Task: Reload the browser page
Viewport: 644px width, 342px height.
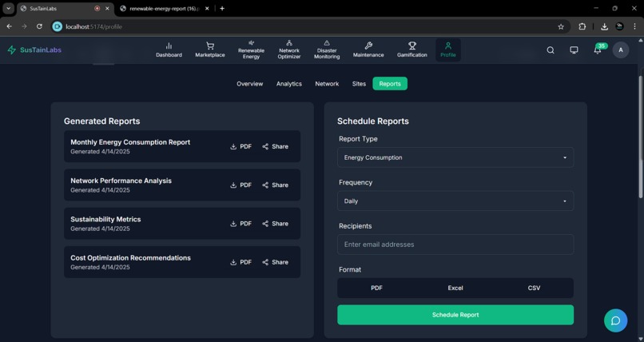Action: (39, 26)
